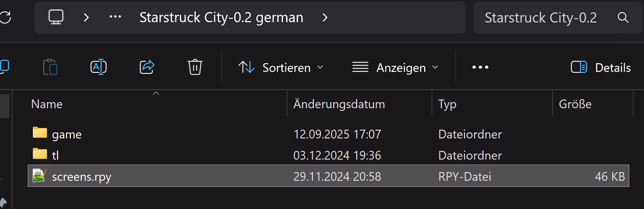Open the Anzeigen view dropdown
The image size is (644, 209).
point(395,68)
